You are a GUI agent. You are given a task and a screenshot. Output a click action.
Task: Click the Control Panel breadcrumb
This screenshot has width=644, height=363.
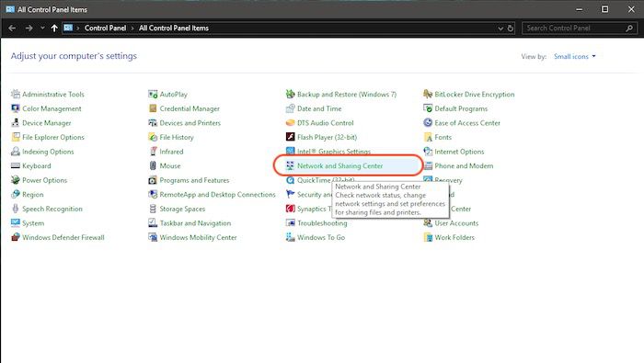[x=105, y=28]
